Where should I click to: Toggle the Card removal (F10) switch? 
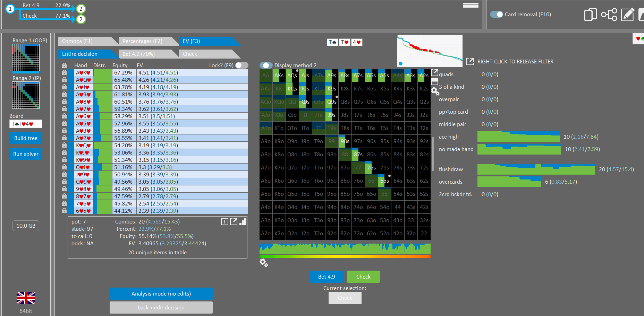[496, 15]
